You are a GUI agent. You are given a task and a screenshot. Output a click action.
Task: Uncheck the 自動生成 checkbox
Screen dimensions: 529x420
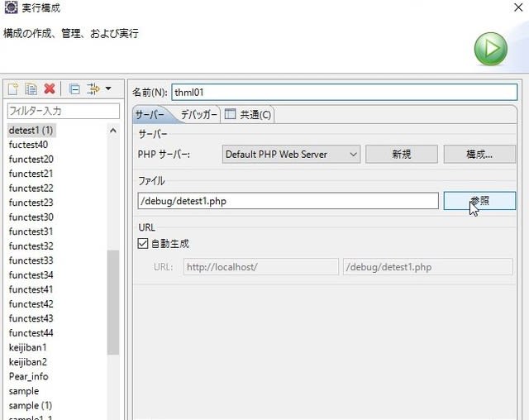[x=144, y=244]
